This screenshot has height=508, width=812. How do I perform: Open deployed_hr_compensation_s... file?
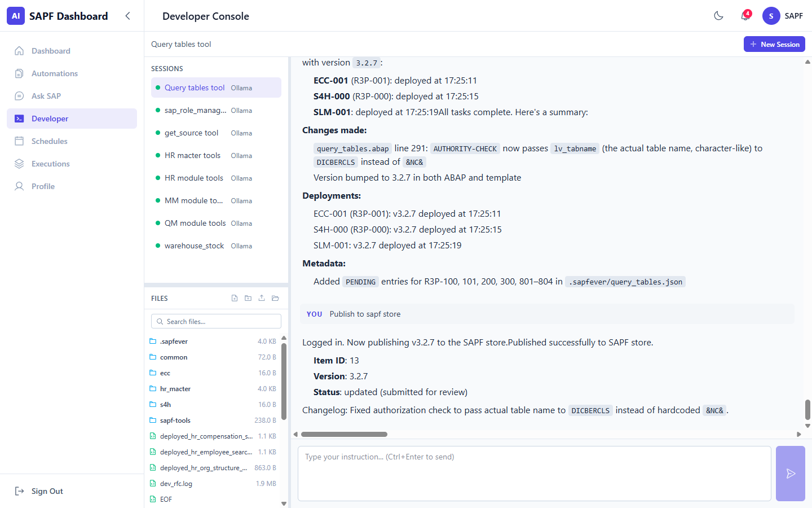(x=213, y=436)
